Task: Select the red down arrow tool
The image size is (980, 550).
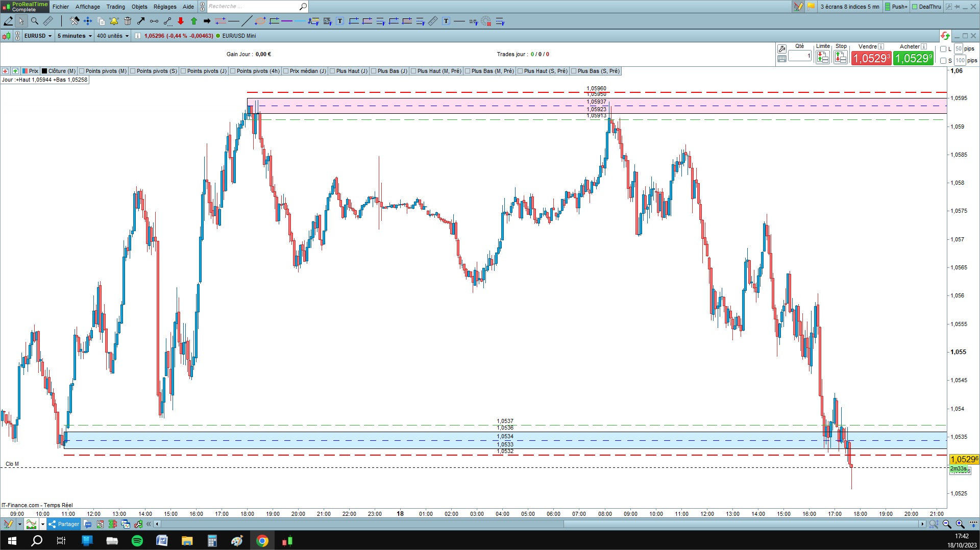Action: coord(181,21)
